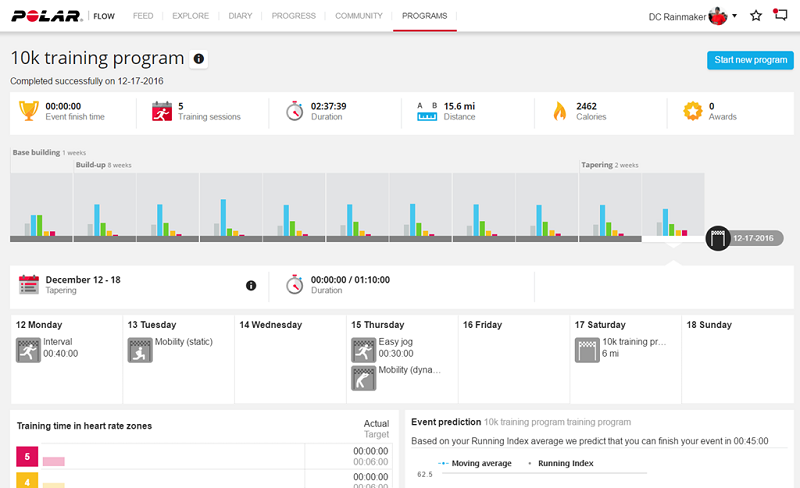
Task: Open Monday Interval running session icon
Action: [28, 350]
